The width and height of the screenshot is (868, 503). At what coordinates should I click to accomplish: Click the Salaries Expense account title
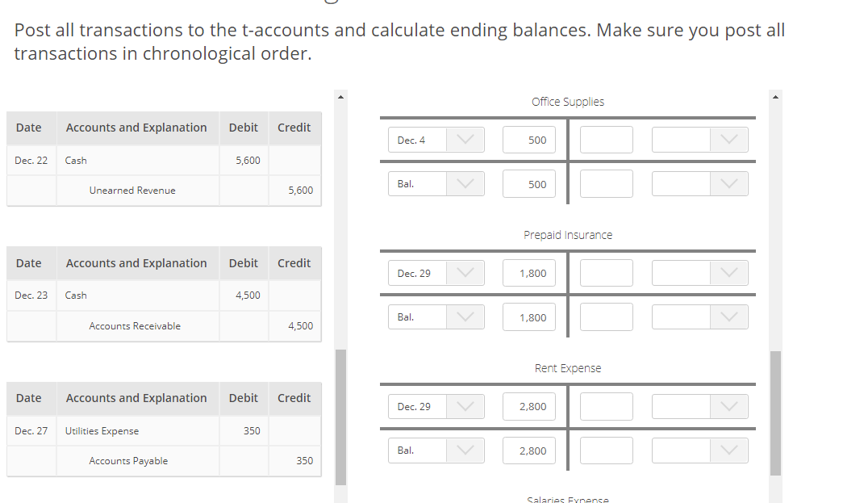[x=568, y=499]
